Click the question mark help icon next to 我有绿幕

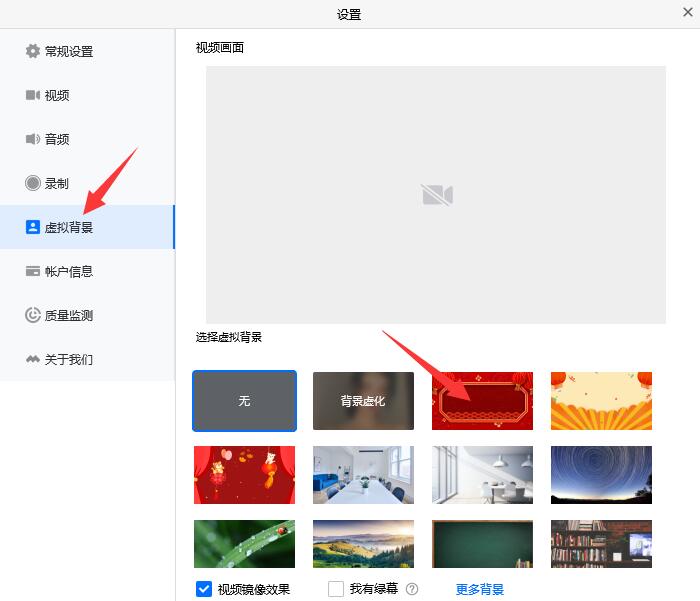point(412,589)
